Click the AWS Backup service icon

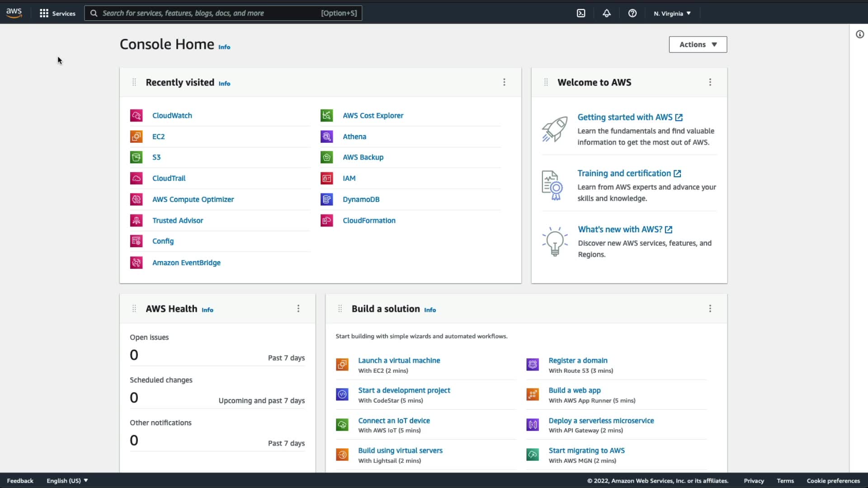326,157
